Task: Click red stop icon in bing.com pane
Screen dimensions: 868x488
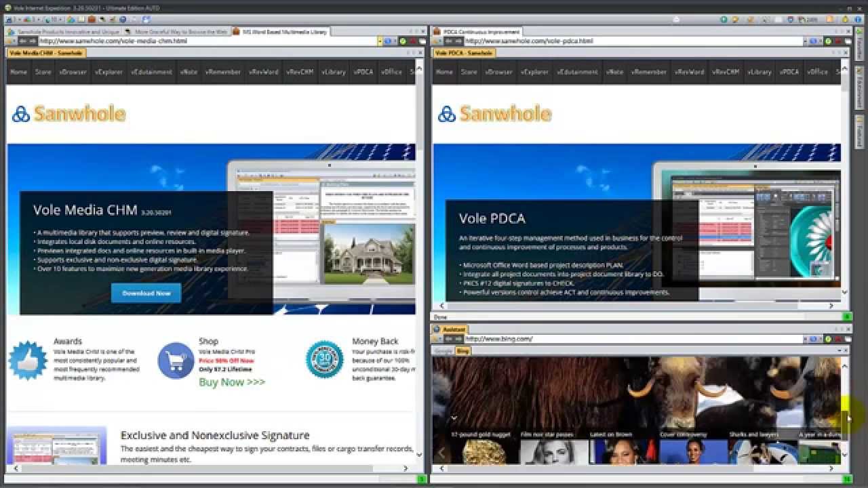Action: pyautogui.click(x=838, y=339)
